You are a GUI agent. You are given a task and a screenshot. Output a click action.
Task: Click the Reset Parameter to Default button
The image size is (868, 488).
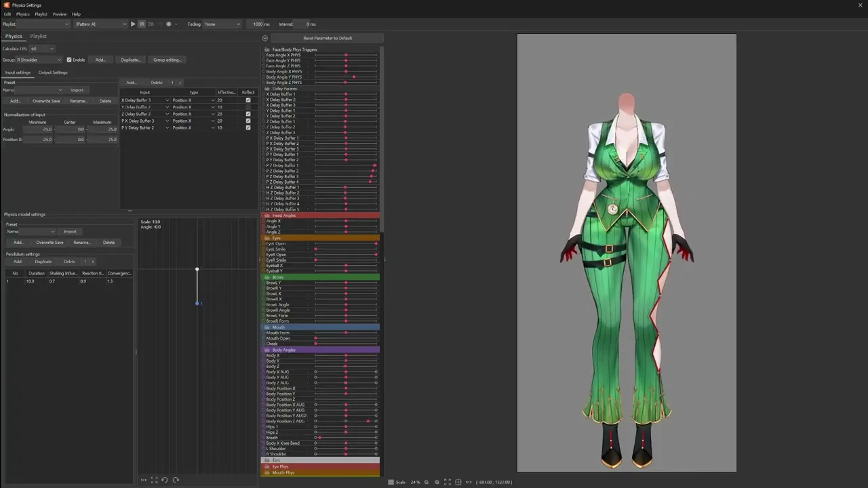pos(328,38)
